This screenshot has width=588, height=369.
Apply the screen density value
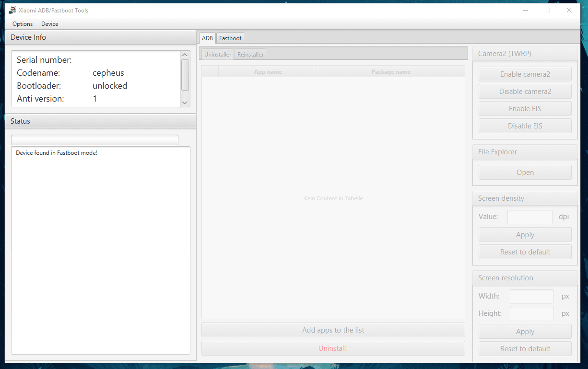(x=525, y=235)
